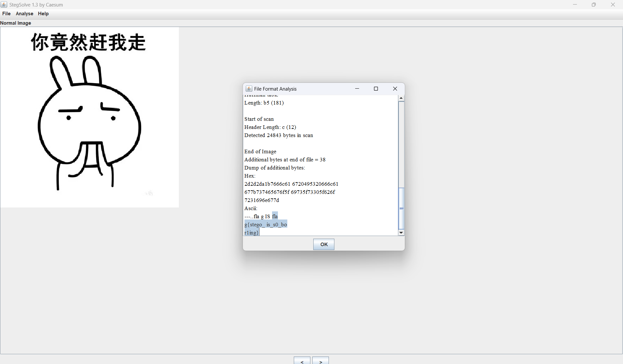Go to next image plane
The height and width of the screenshot is (364, 623).
[320, 361]
